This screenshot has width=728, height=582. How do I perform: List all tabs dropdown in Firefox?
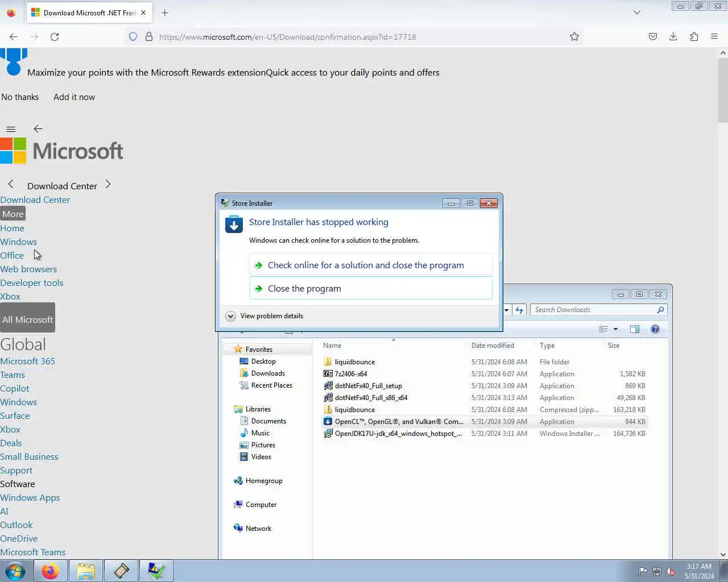coord(637,13)
